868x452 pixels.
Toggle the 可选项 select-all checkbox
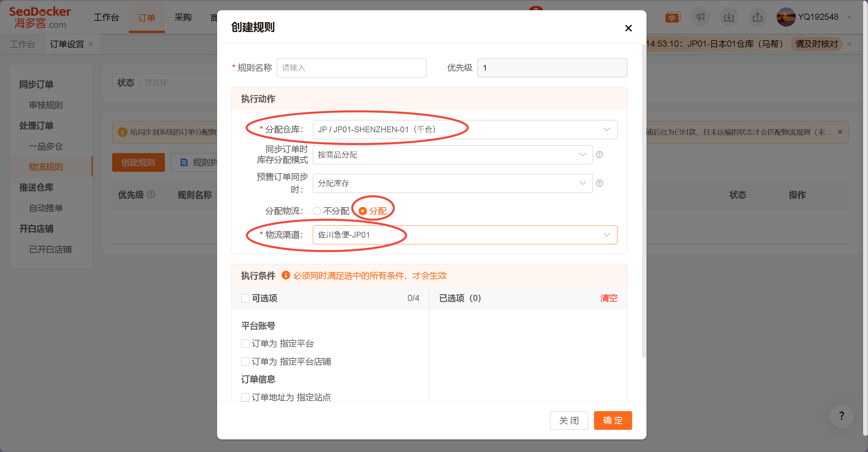[245, 298]
